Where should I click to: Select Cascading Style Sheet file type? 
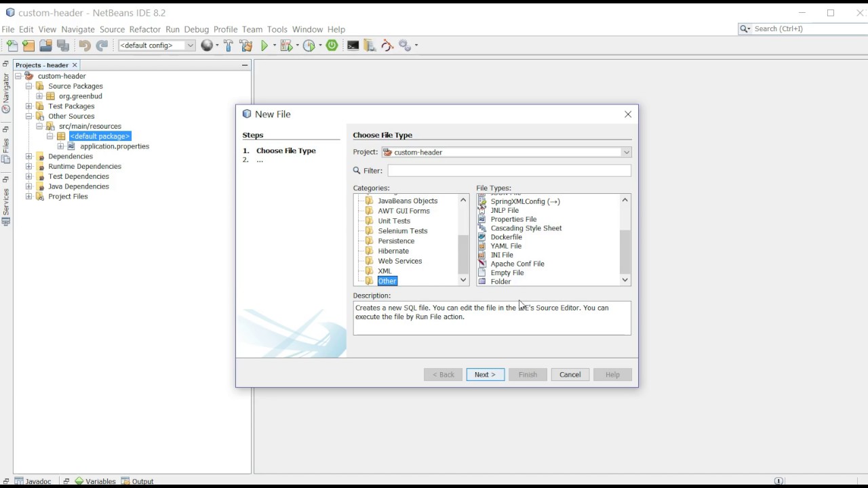tap(526, 228)
